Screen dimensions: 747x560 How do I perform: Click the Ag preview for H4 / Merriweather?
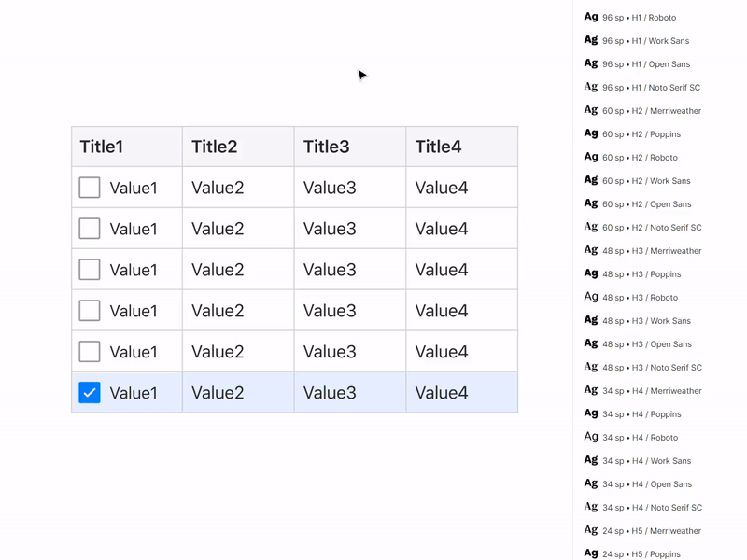pos(591,390)
